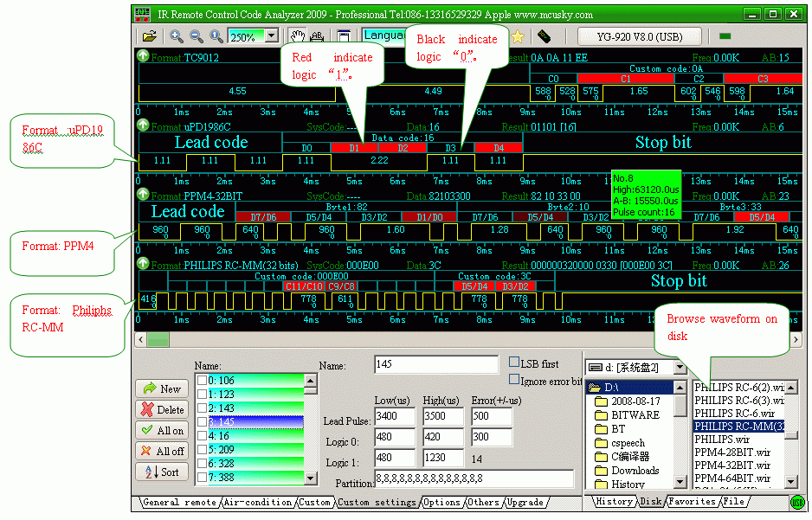The height and width of the screenshot is (520, 812).
Task: Tick the checkbox for item 0: 106
Action: tap(201, 380)
